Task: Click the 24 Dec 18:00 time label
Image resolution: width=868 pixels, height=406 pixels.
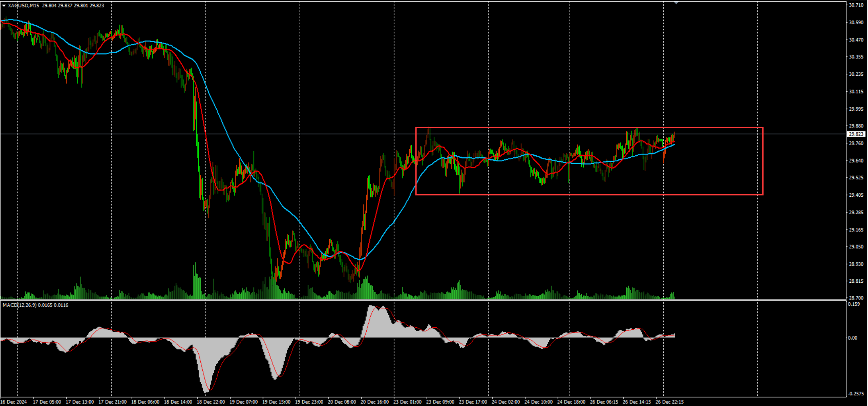Action: coord(571,402)
